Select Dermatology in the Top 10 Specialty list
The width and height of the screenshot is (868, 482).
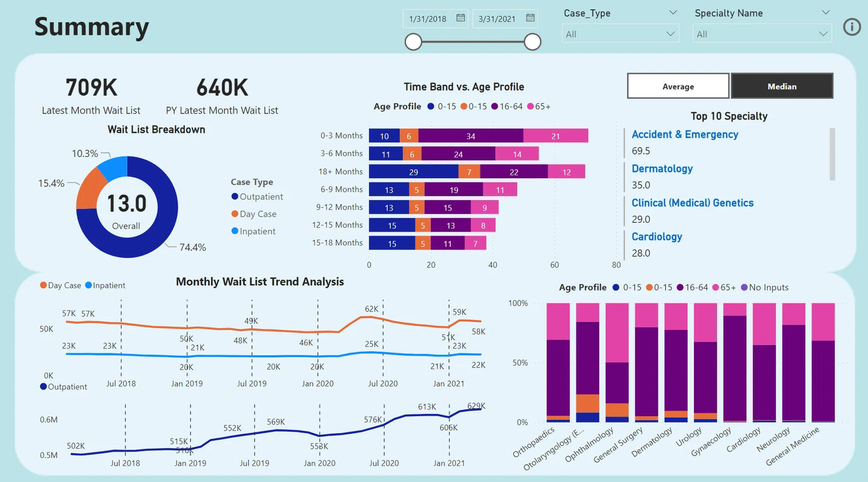pos(662,168)
